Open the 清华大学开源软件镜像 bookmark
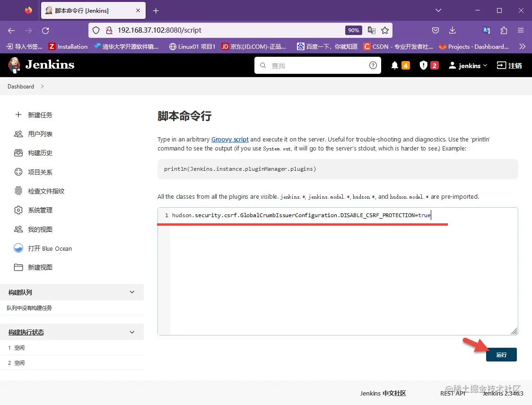This screenshot has width=532, height=405. 126,46
